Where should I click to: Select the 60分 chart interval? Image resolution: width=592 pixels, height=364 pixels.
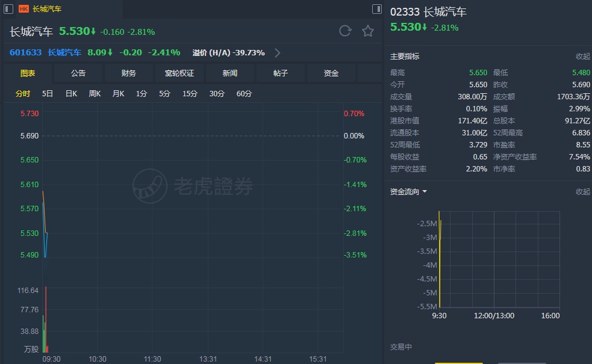pos(244,93)
